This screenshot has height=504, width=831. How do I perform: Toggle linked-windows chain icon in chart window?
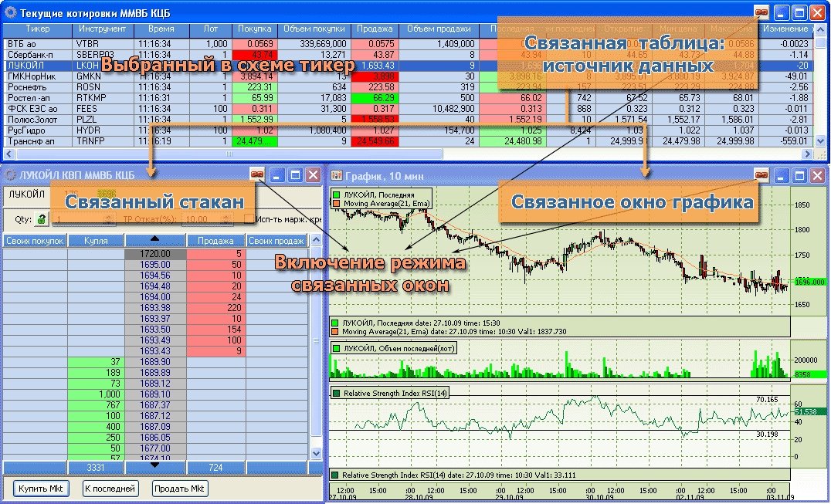click(761, 174)
